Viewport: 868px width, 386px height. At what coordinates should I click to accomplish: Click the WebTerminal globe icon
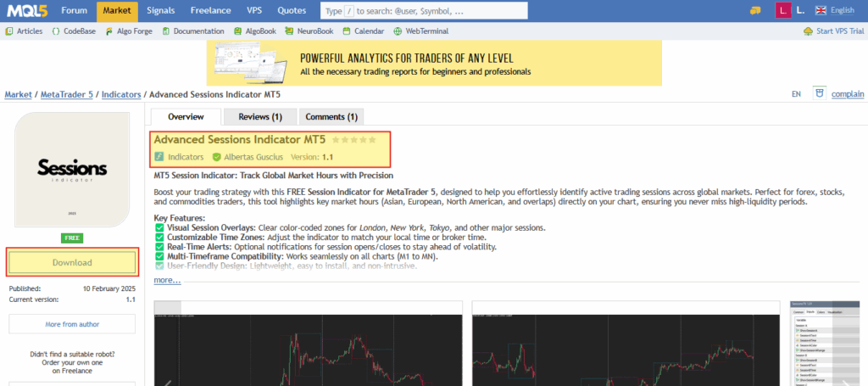[x=398, y=31]
